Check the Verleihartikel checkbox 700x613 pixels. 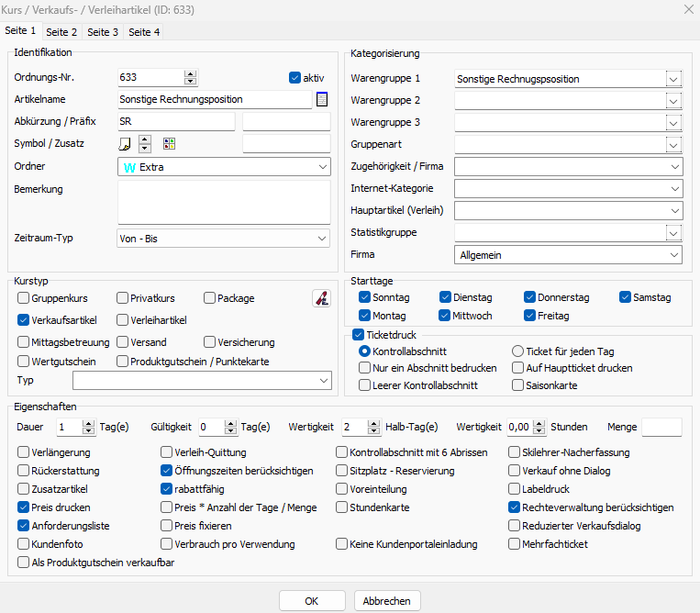tap(122, 319)
